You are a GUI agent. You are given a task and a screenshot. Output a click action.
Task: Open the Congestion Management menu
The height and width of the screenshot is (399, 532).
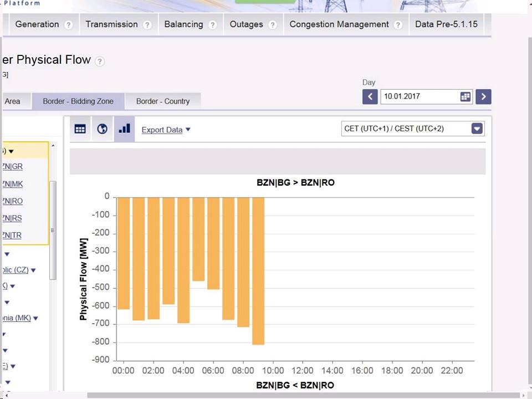pyautogui.click(x=339, y=24)
